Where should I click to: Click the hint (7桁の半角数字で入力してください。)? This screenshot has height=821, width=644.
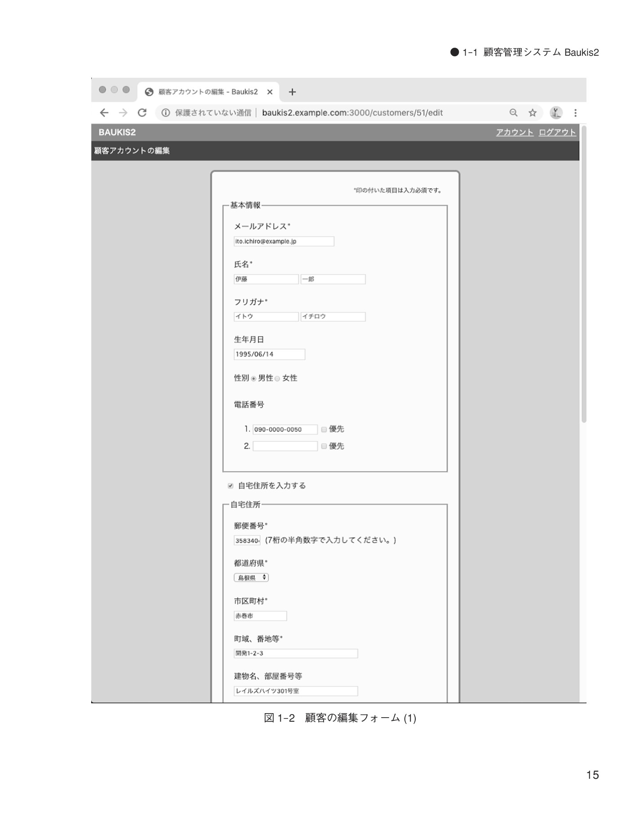(330, 540)
